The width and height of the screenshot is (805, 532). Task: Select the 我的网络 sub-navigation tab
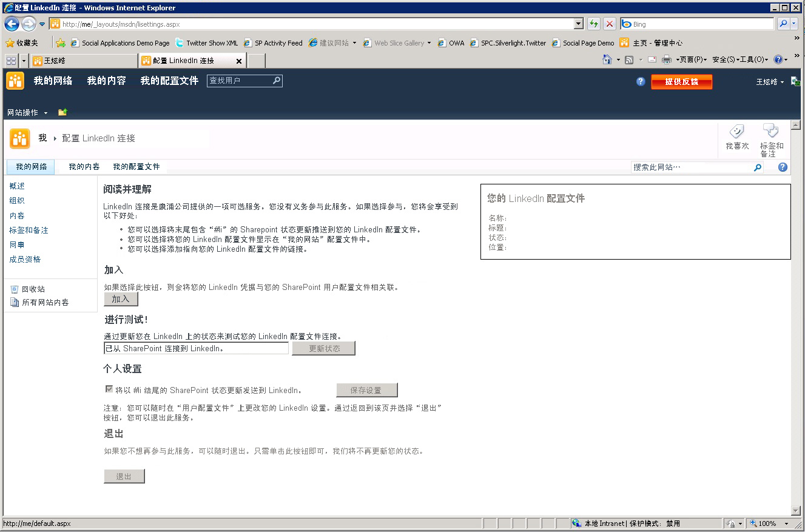point(32,167)
